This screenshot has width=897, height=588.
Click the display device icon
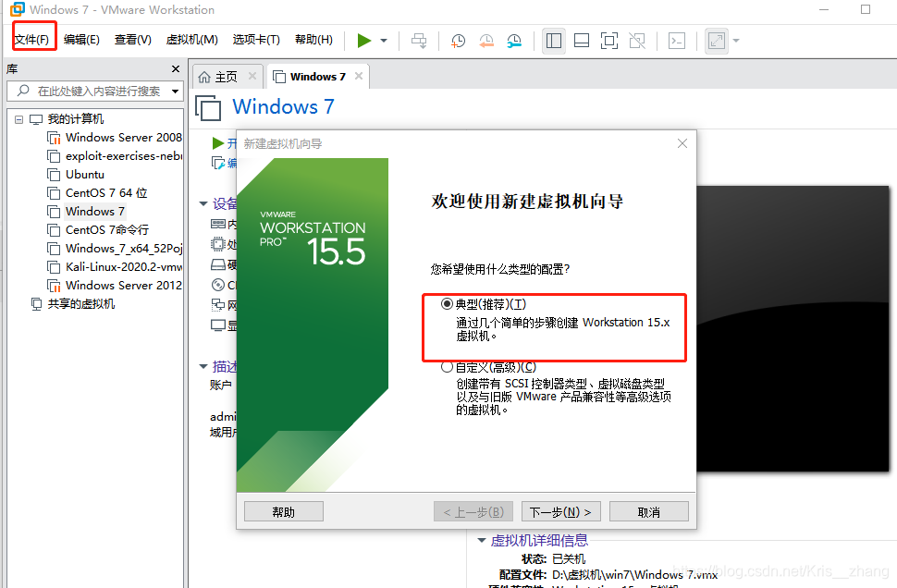218,325
